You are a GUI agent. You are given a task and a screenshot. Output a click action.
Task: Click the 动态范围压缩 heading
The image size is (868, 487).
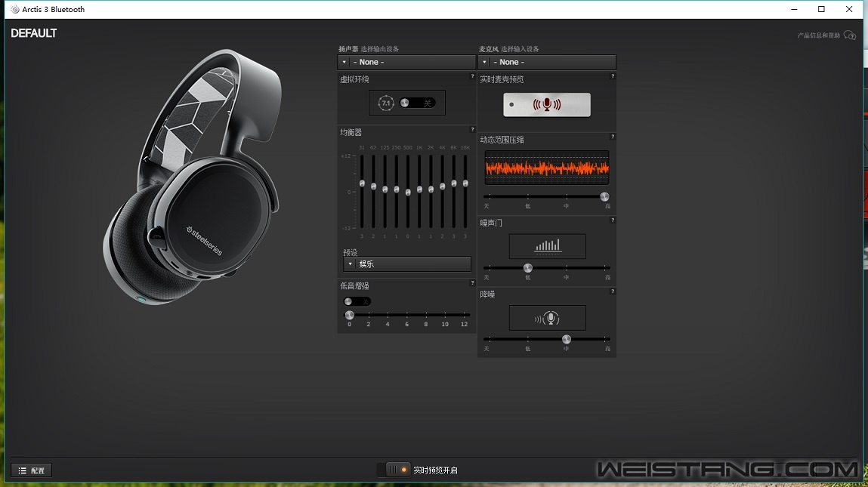coord(502,140)
